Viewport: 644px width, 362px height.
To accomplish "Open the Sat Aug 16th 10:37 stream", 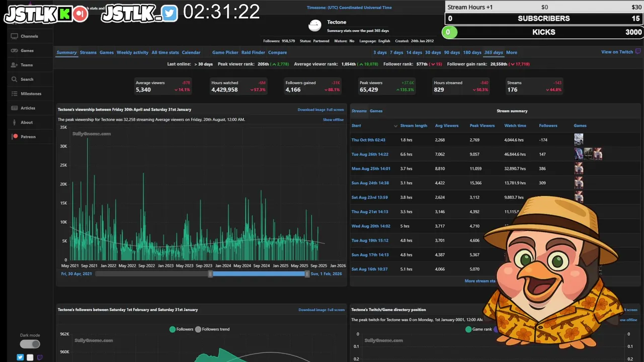I will point(369,269).
